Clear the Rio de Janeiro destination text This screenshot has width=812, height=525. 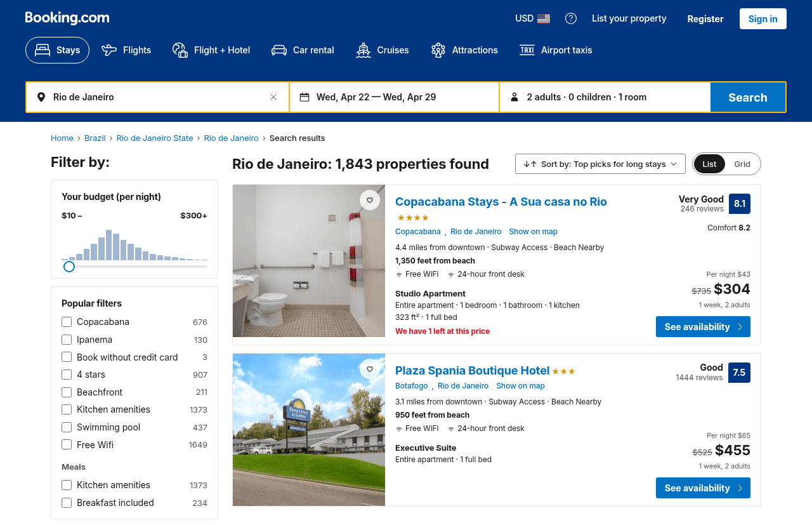pyautogui.click(x=273, y=97)
